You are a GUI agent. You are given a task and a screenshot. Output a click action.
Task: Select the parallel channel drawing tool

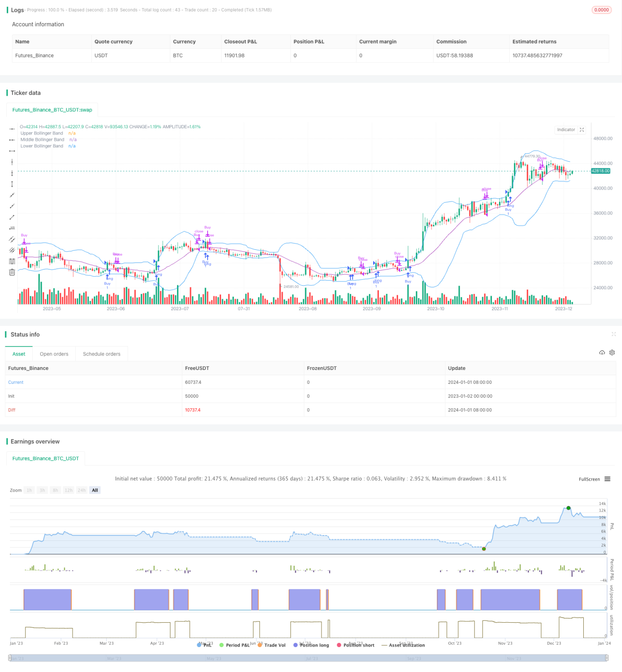12,239
